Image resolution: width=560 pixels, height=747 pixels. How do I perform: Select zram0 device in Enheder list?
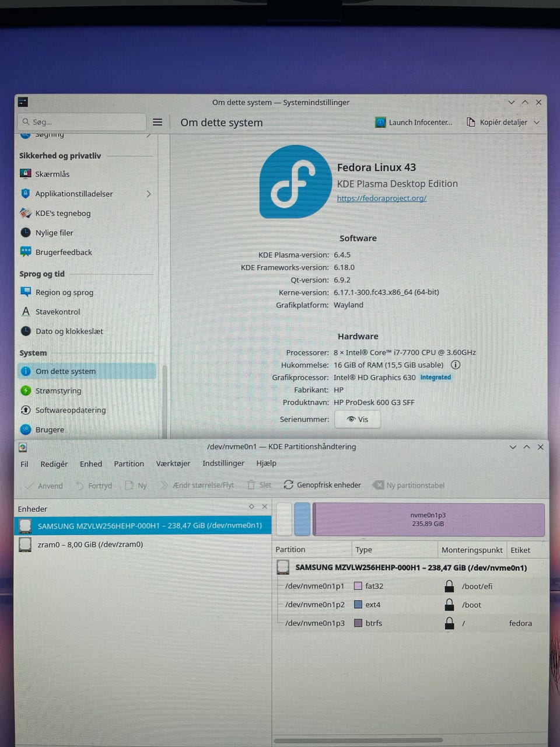[x=143, y=544]
